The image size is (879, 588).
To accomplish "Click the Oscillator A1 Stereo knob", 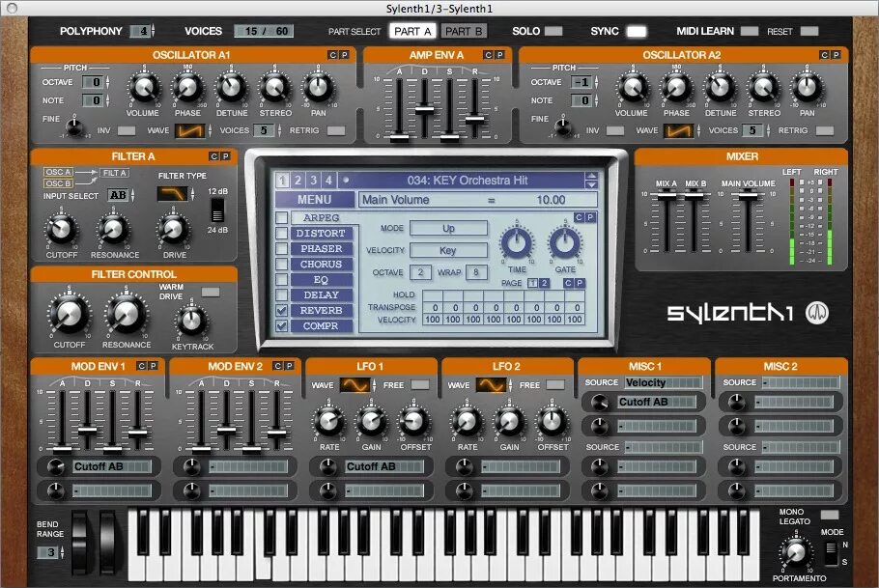I will point(274,88).
